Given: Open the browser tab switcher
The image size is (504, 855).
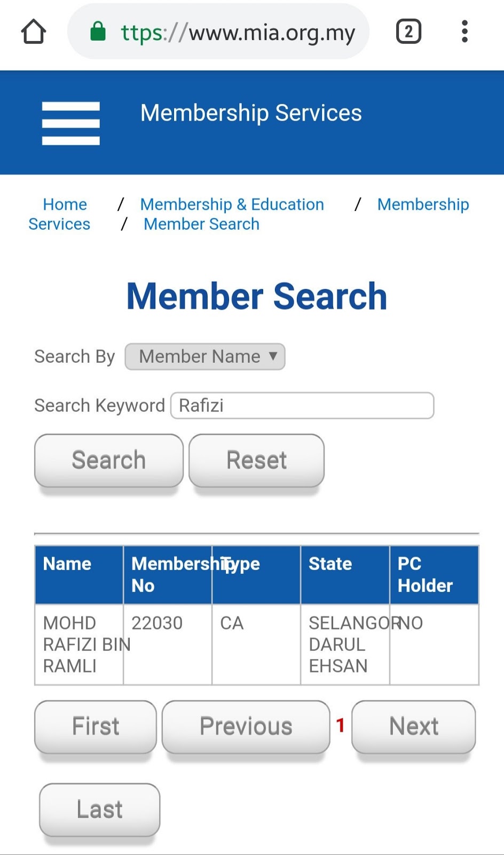Looking at the screenshot, I should pos(408,32).
